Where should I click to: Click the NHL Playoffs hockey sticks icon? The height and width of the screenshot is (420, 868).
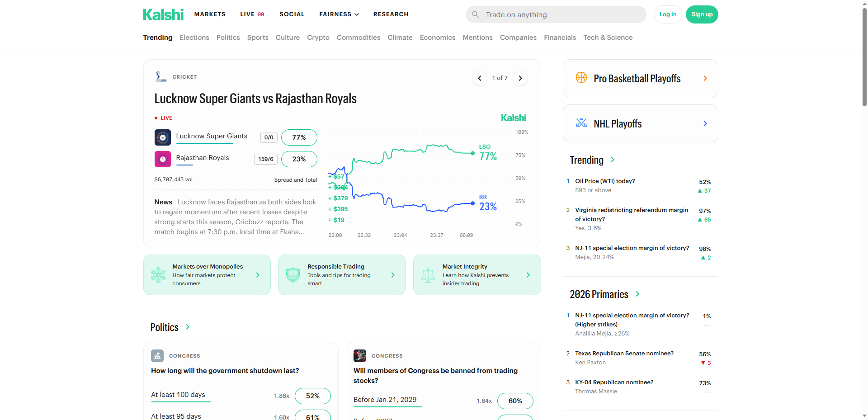point(581,123)
